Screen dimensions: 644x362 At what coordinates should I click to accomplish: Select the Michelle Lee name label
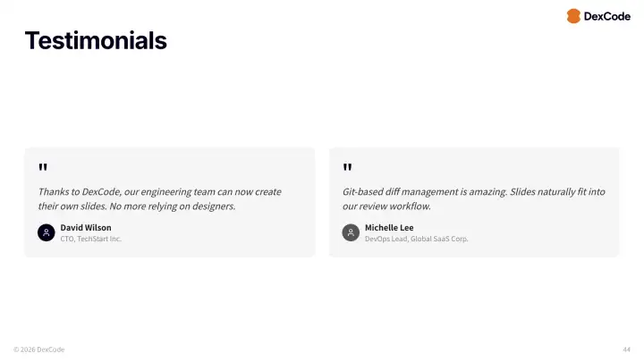pos(389,228)
